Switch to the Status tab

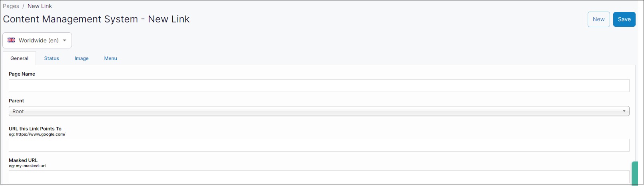pos(52,58)
